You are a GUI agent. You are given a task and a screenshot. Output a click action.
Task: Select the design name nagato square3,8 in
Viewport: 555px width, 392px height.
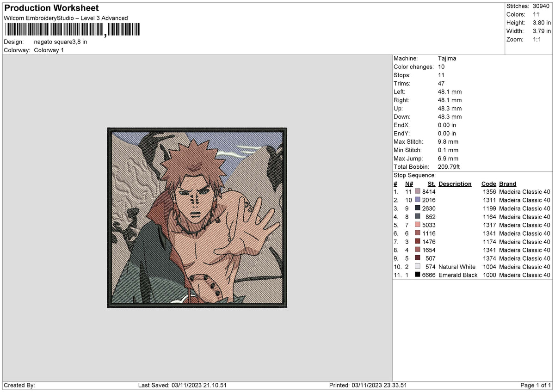point(61,42)
